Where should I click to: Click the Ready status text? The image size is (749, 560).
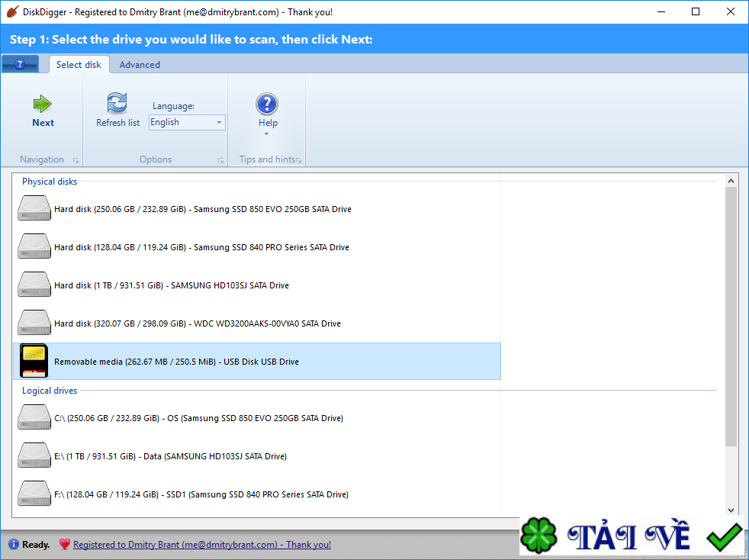pos(36,545)
